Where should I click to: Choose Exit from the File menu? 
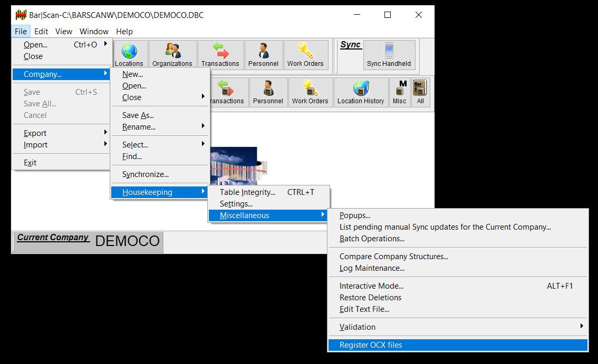point(61,163)
